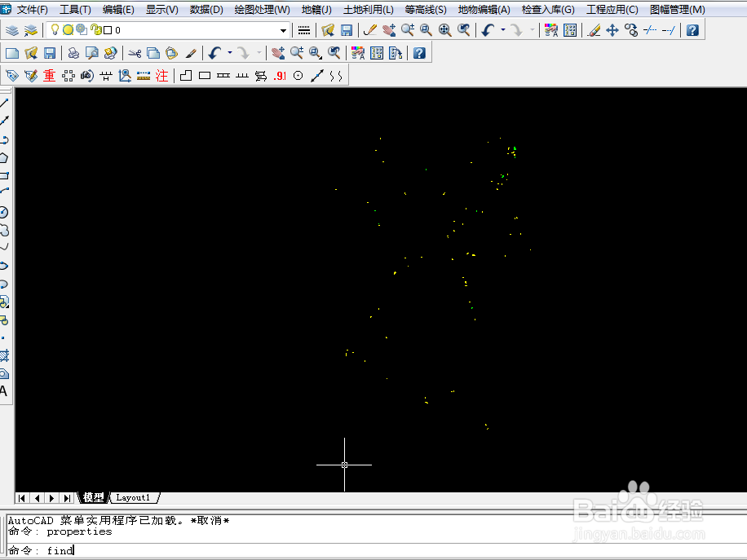The image size is (747, 560).
Task: Click the red 注 (annotation) icon
Action: [x=162, y=76]
